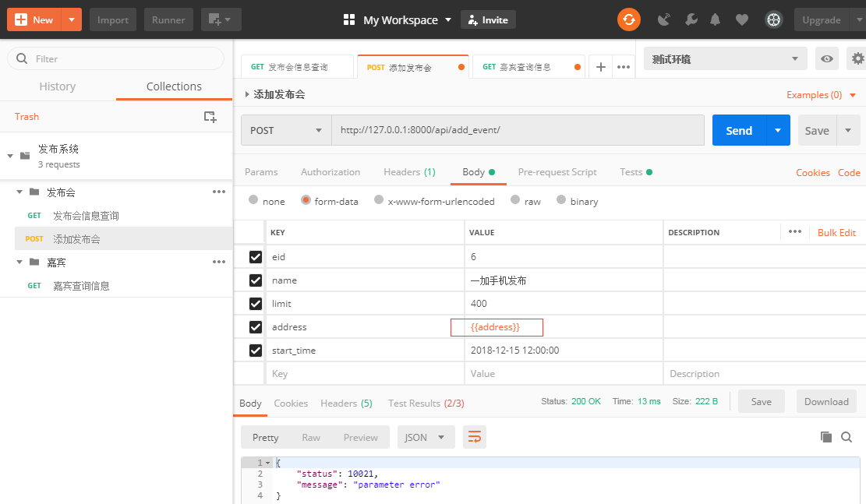Open the user avatar icon
866x504 pixels.
pos(774,20)
